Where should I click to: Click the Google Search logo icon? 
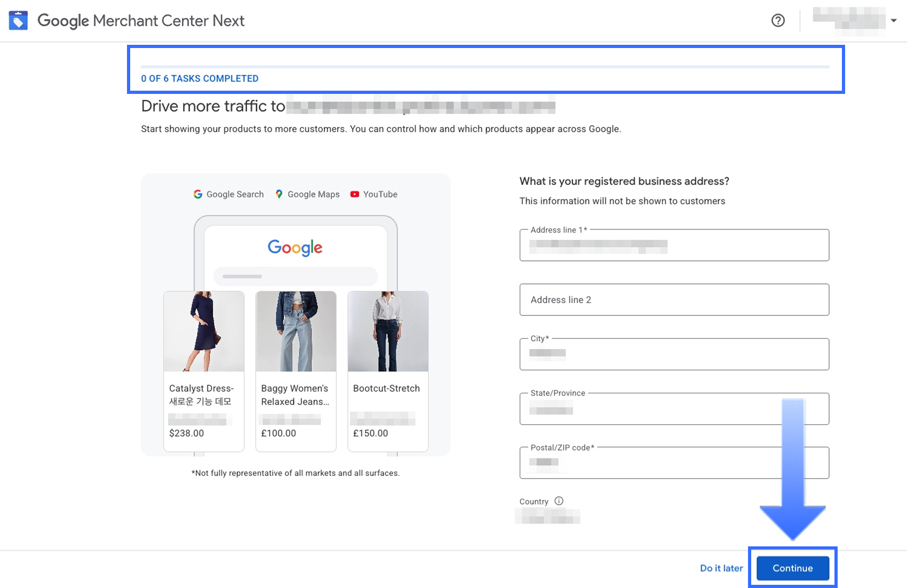coord(198,194)
